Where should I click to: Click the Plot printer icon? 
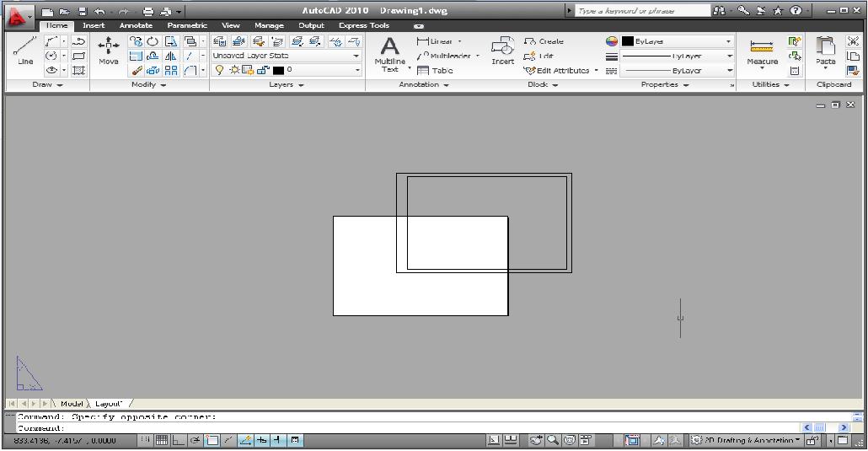tap(147, 11)
